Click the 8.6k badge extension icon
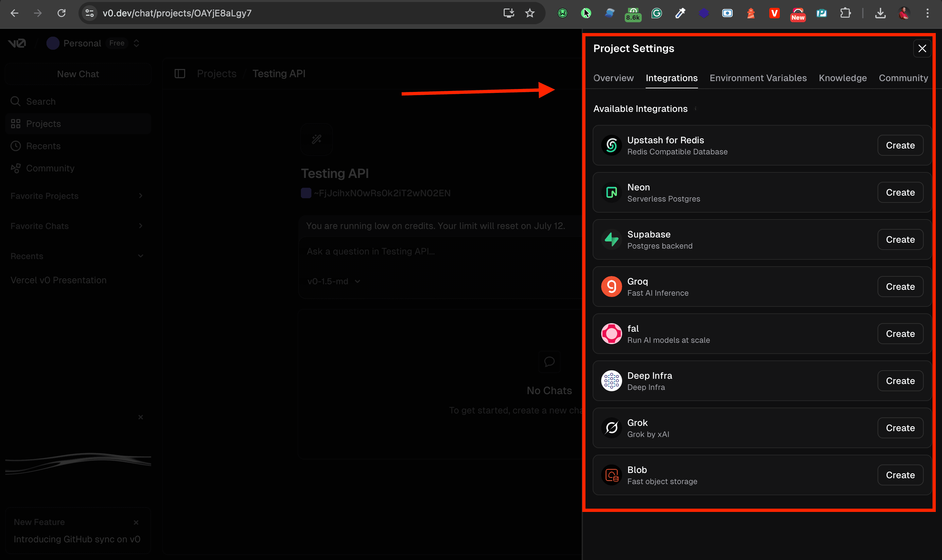The height and width of the screenshot is (560, 942). click(x=633, y=14)
